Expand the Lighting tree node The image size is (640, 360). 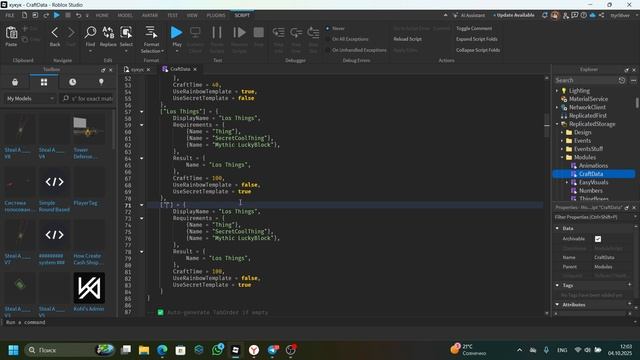[x=557, y=91]
